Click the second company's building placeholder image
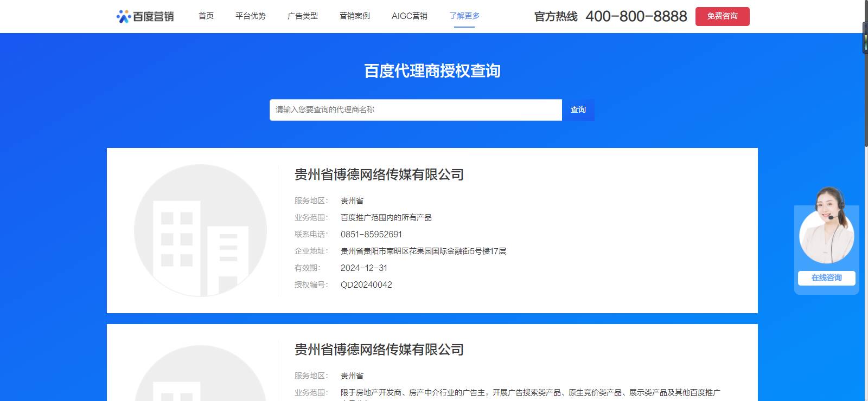Viewport: 868px width, 401px height. click(200, 373)
